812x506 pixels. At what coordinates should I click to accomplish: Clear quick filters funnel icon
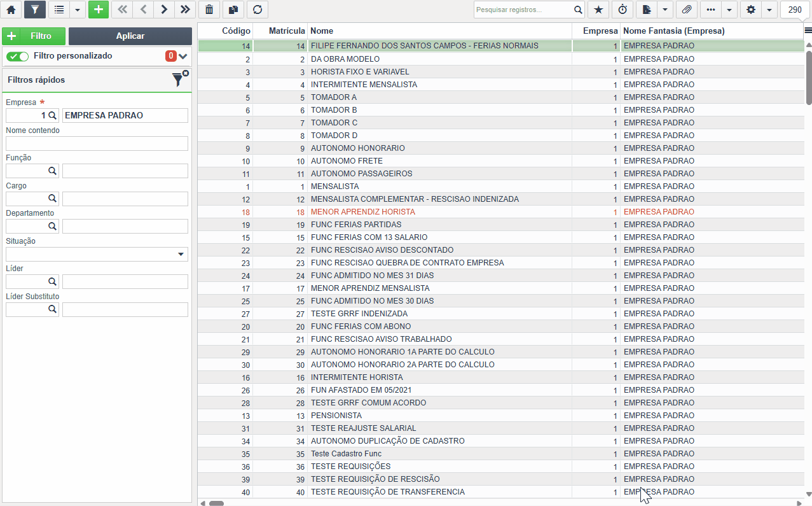point(179,79)
